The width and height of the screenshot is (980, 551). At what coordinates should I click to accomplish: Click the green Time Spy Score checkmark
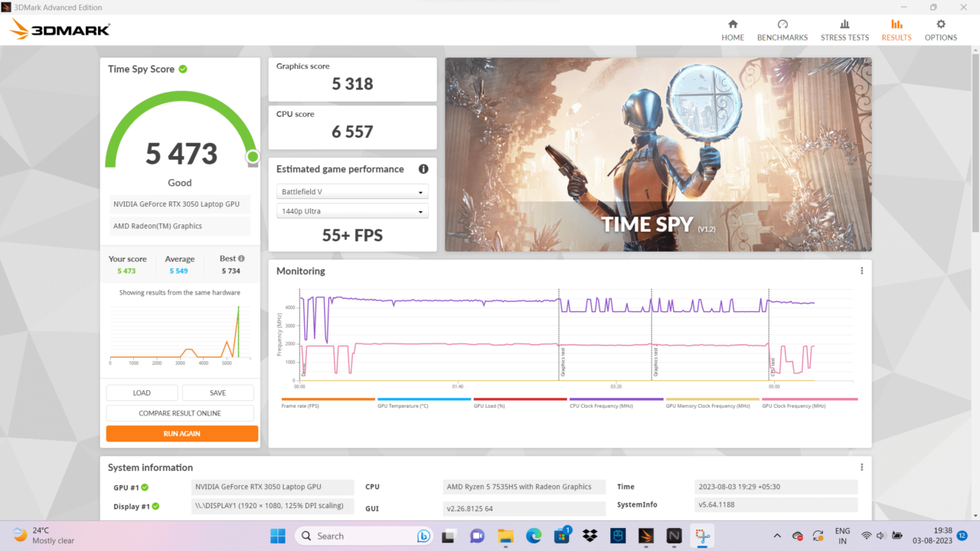[x=183, y=69]
